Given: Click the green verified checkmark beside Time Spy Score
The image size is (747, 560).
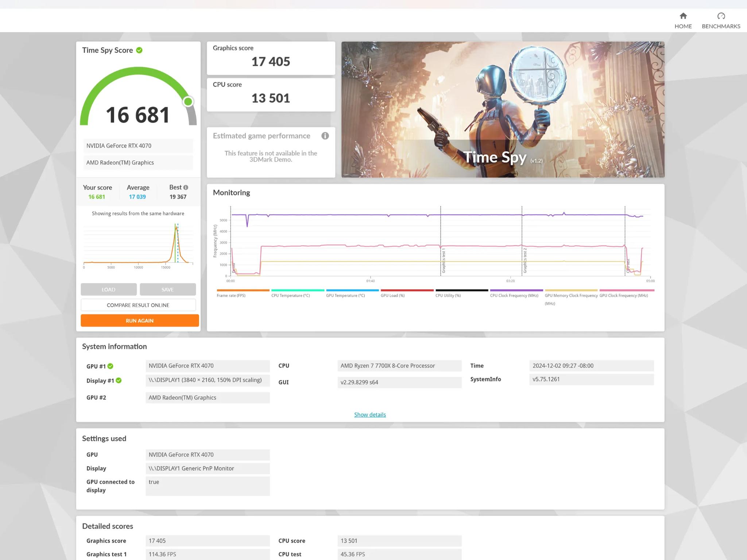Looking at the screenshot, I should 139,50.
